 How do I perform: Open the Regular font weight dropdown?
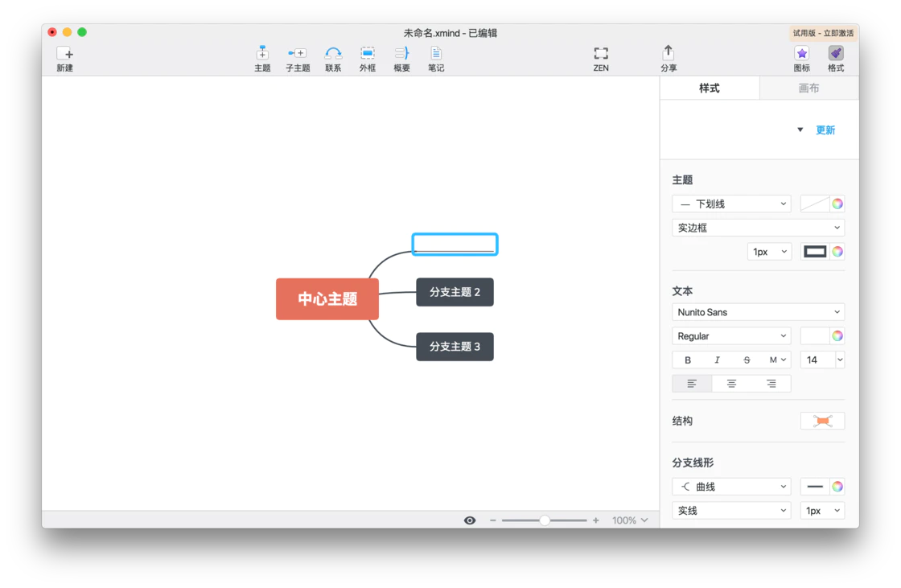click(731, 335)
